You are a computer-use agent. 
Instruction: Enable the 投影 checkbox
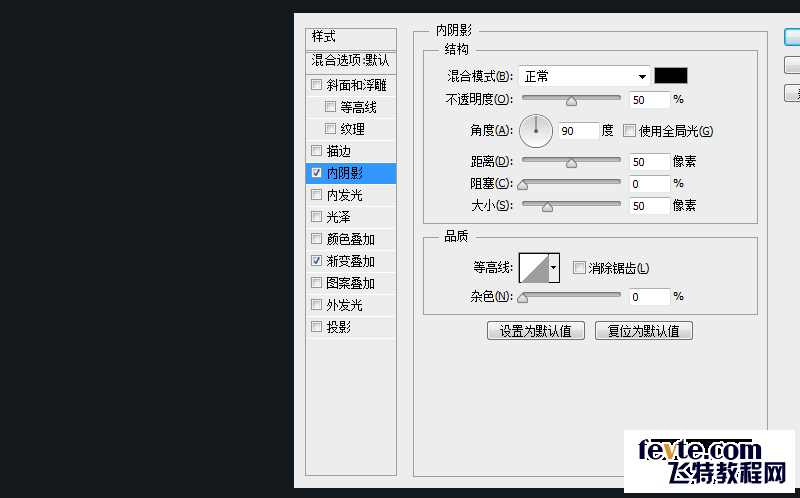[x=316, y=327]
